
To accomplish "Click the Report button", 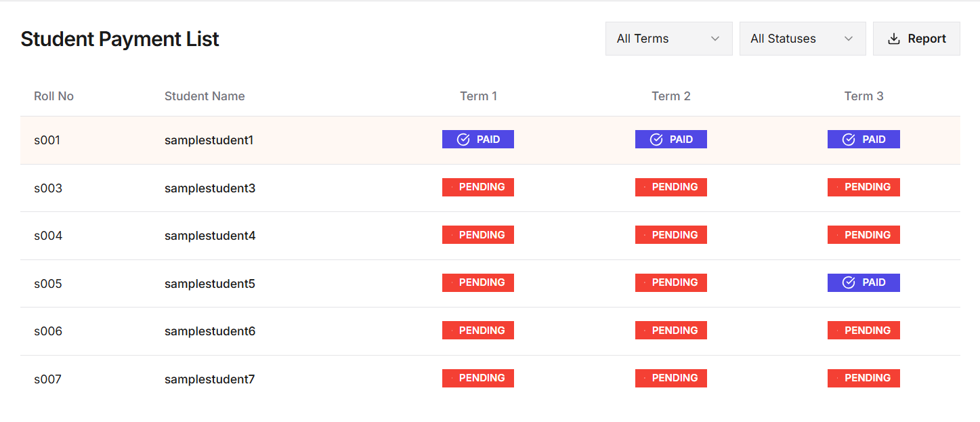I will tap(916, 39).
